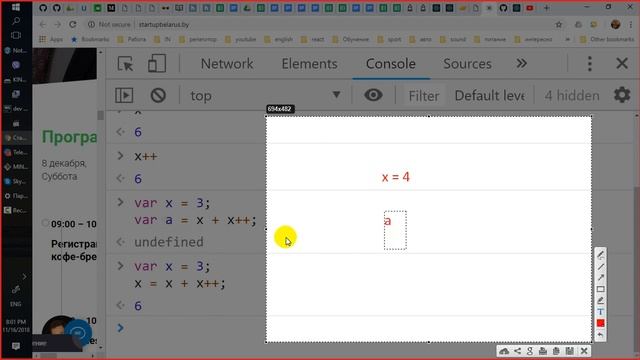This screenshot has height=360, width=640.
Task: Switch to the YouTube browser tab
Action: (x=530, y=8)
